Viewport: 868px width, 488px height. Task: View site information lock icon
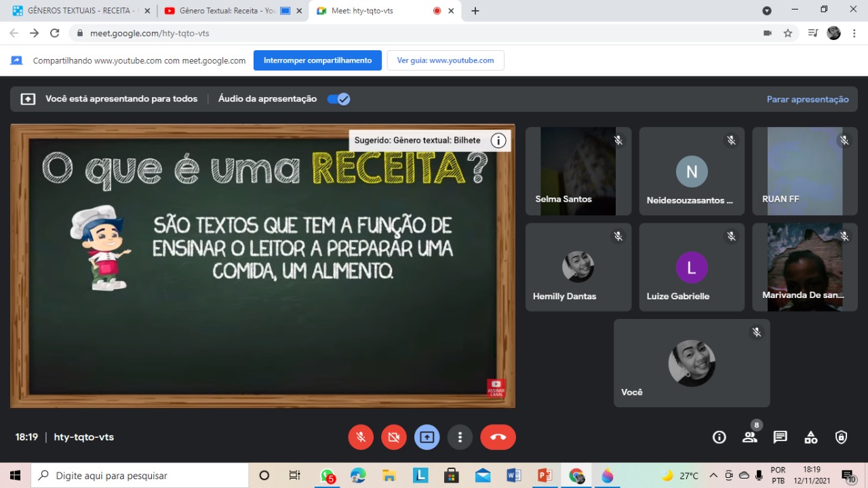click(x=80, y=33)
